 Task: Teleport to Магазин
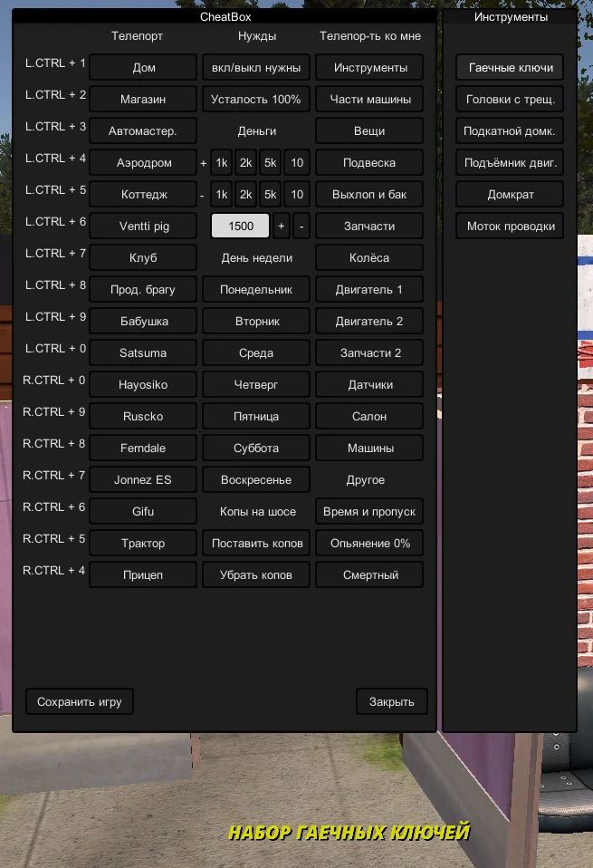click(143, 99)
